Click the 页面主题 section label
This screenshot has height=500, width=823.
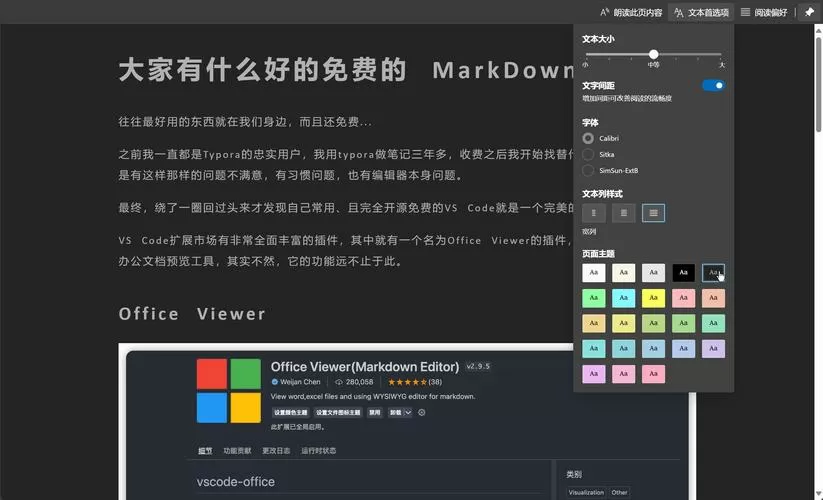click(x=598, y=253)
